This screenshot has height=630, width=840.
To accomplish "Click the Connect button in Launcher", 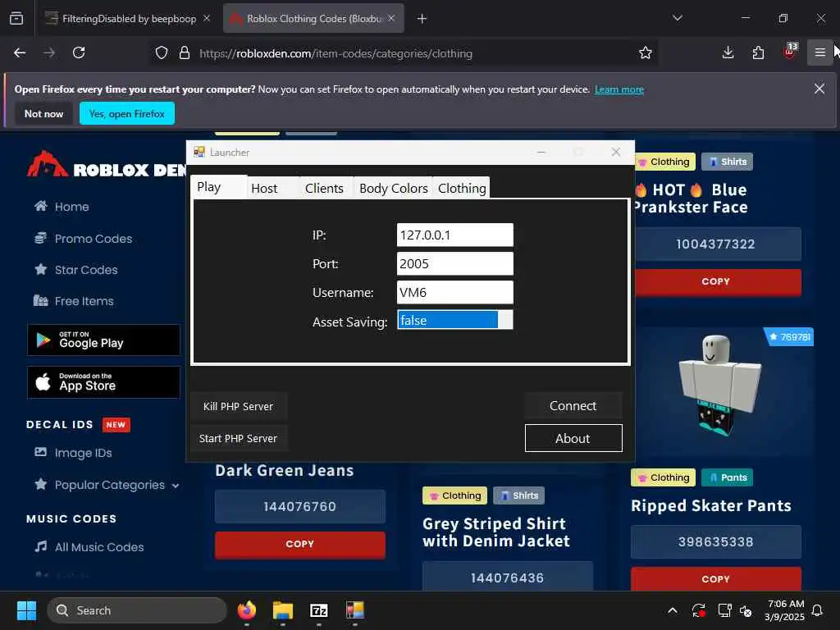I will click(573, 405).
